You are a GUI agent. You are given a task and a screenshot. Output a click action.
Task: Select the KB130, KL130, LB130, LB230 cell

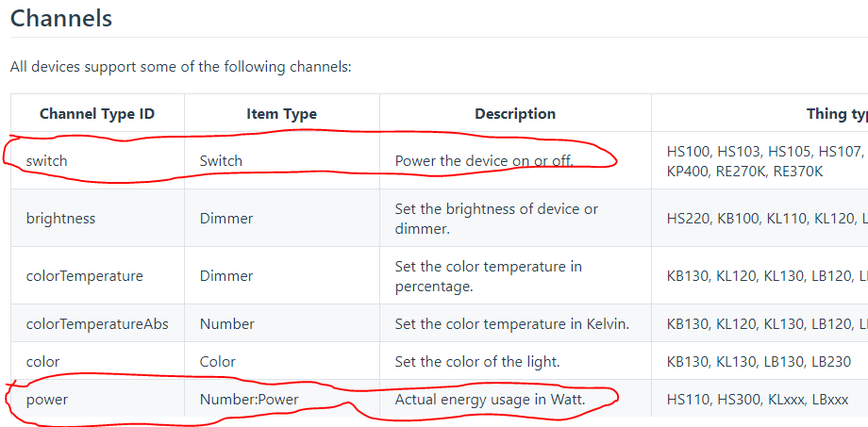(759, 362)
